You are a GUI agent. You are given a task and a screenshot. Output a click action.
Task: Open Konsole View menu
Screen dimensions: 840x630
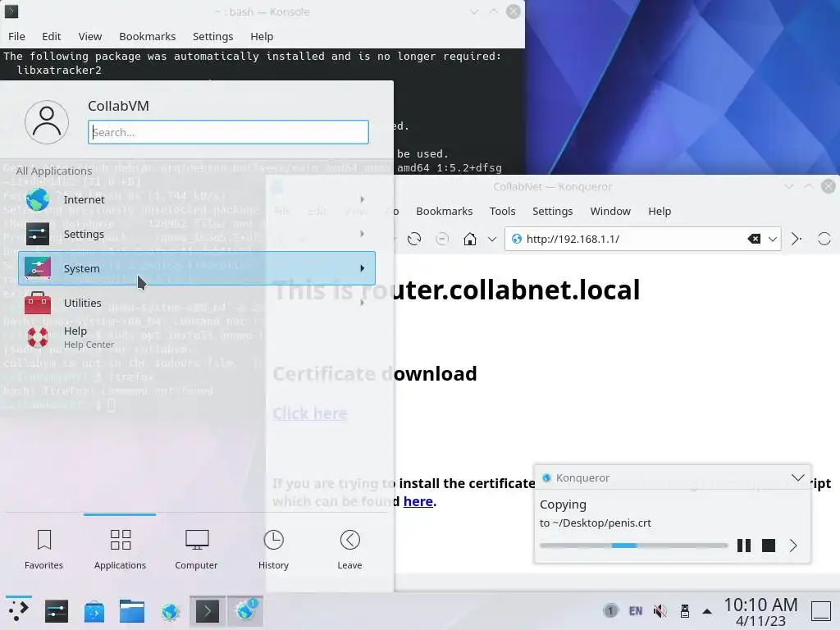[90, 36]
